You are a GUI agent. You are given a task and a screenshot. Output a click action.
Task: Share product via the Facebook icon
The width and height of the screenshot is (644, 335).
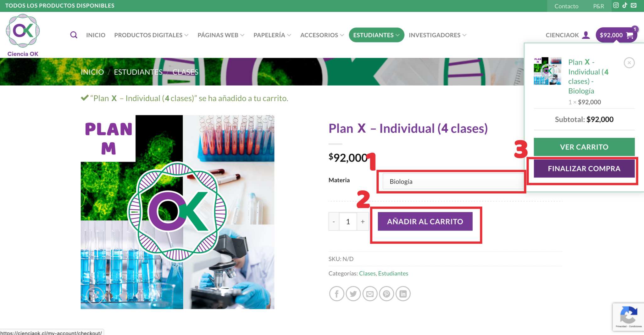(336, 293)
